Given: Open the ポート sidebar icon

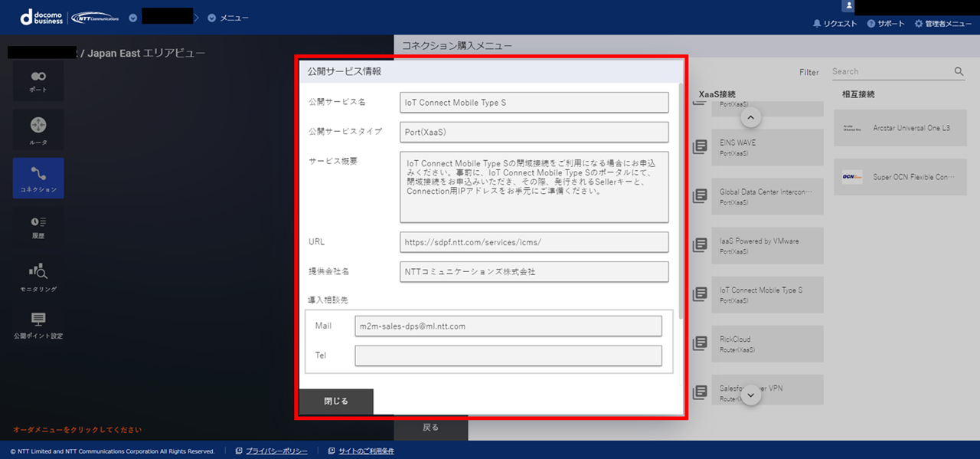Looking at the screenshot, I should click(x=38, y=81).
